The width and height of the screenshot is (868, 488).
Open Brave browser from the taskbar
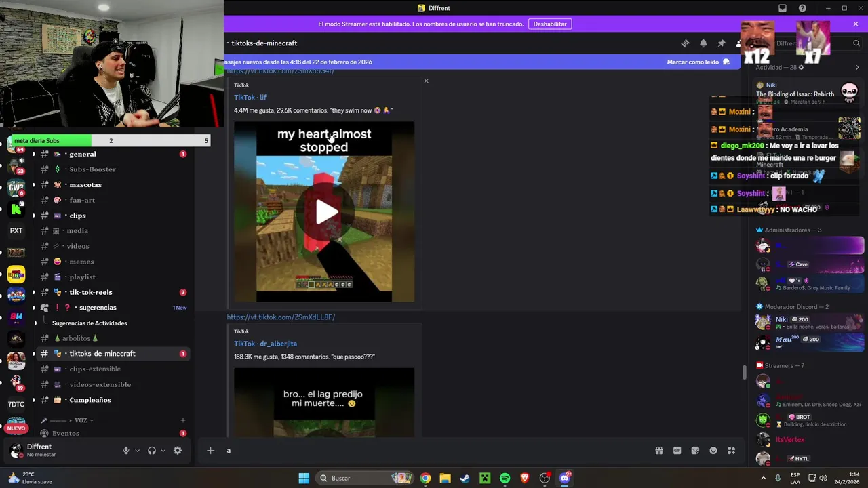pyautogui.click(x=524, y=479)
